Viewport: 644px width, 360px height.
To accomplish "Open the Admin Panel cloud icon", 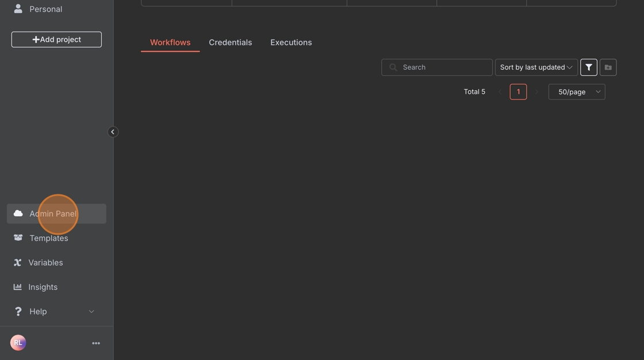I will pos(18,213).
